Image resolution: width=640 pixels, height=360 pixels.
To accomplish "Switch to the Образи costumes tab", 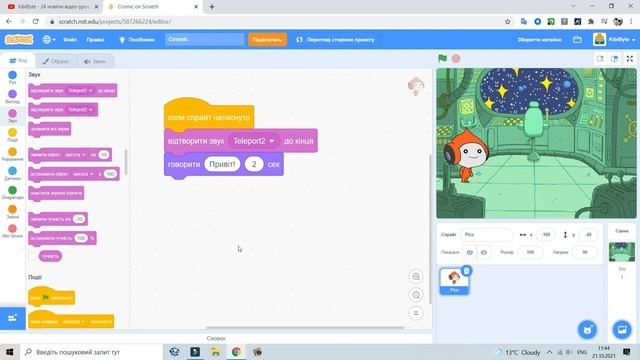I will coord(56,61).
